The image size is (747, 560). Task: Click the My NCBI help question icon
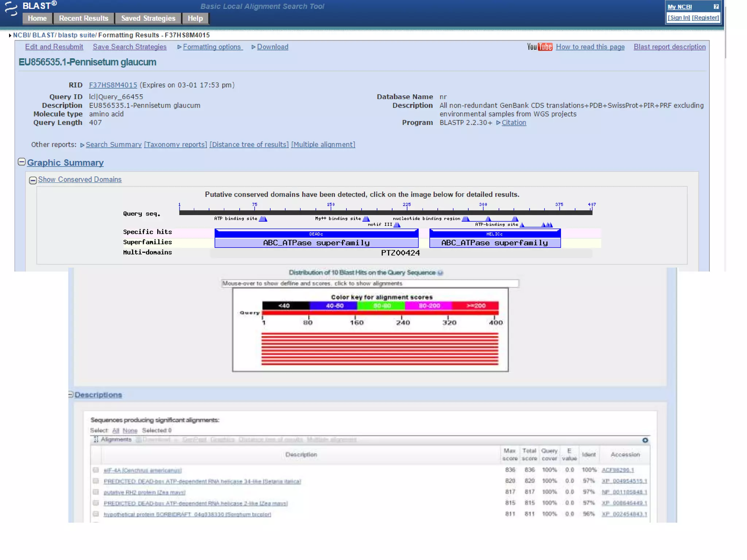716,7
